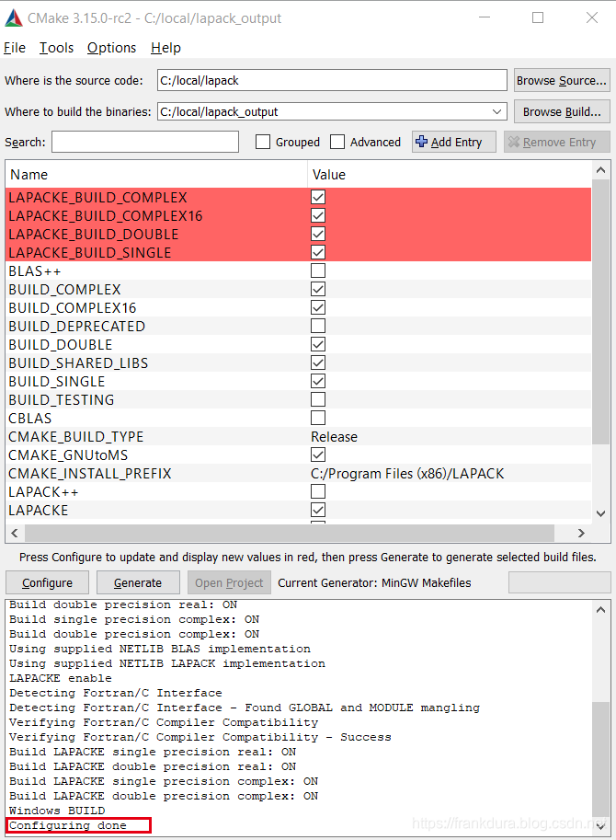
Task: Click the Generate button
Action: 138,583
